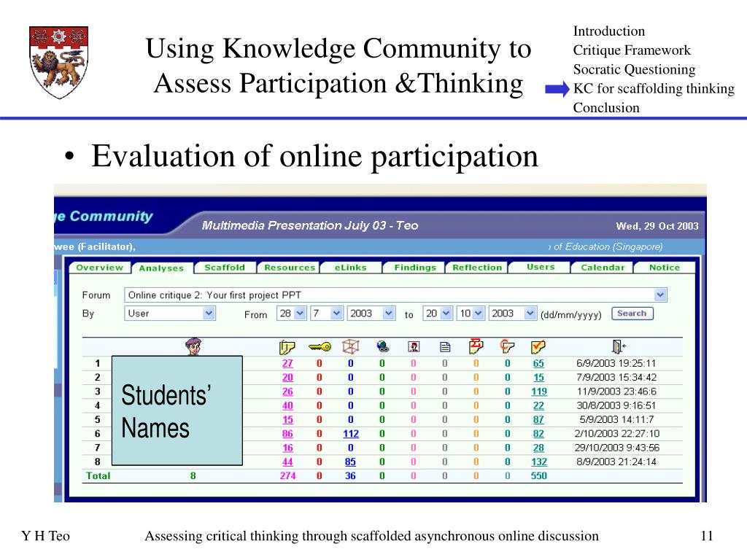Image resolution: width=747 pixels, height=560 pixels.
Task: Open the eLinks tab
Action: pyautogui.click(x=351, y=268)
